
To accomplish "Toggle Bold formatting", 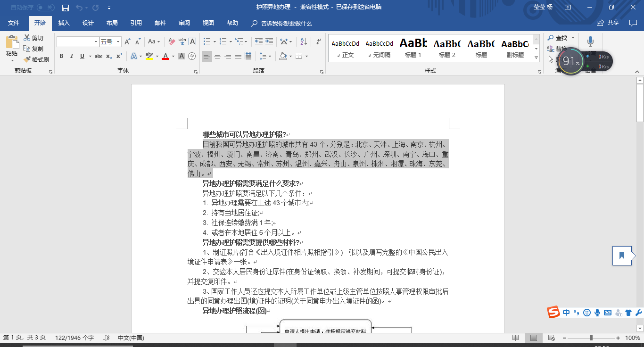I will click(61, 56).
